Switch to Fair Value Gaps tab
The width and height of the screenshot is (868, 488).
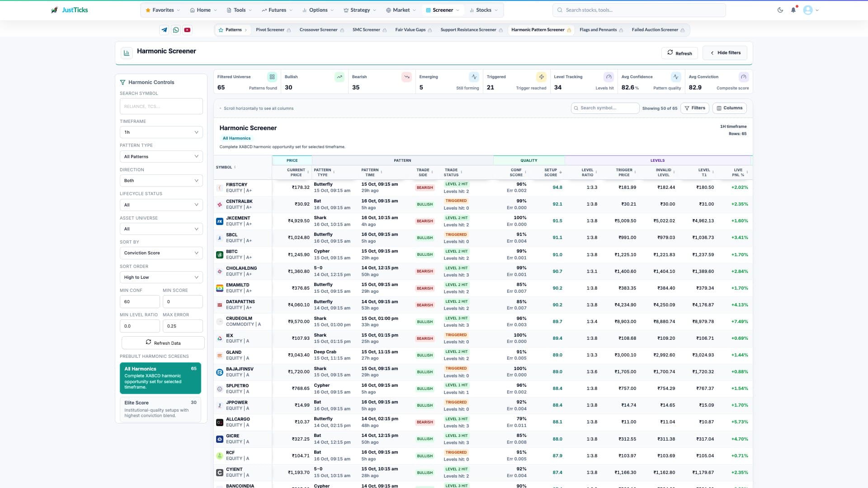[413, 30]
